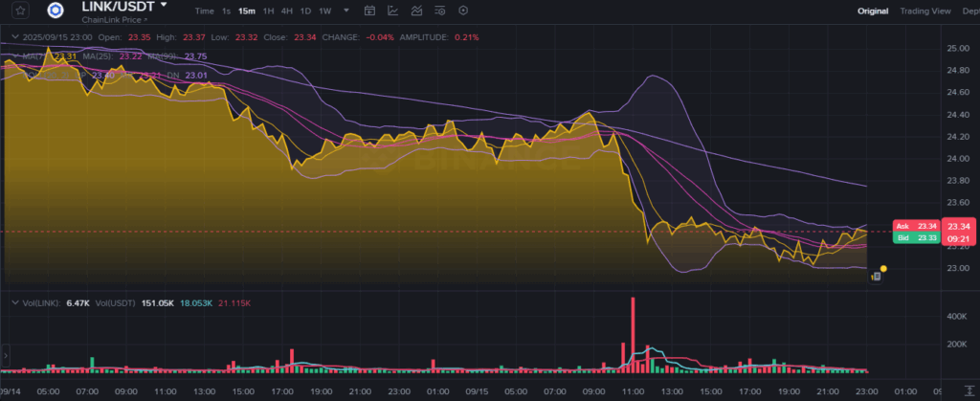Switch to the 1H interval
Image resolution: width=980 pixels, height=401 pixels.
(x=268, y=11)
